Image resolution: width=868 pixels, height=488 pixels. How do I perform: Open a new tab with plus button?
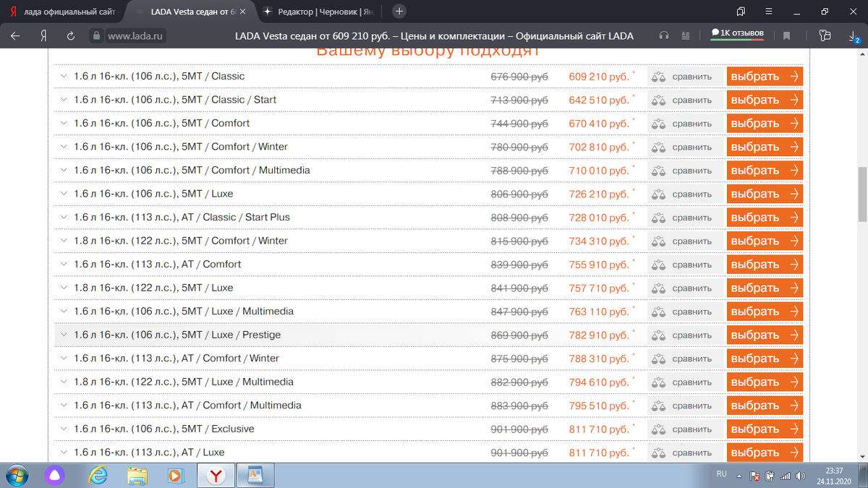coord(399,11)
